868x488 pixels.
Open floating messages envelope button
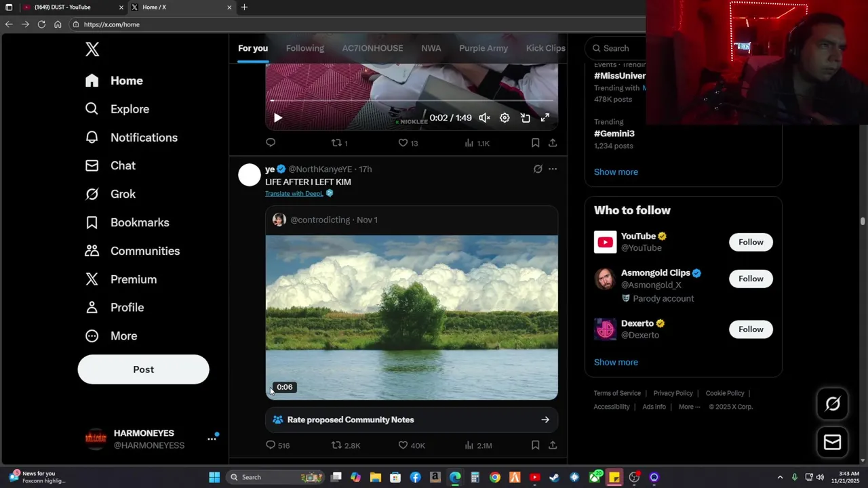tap(832, 443)
